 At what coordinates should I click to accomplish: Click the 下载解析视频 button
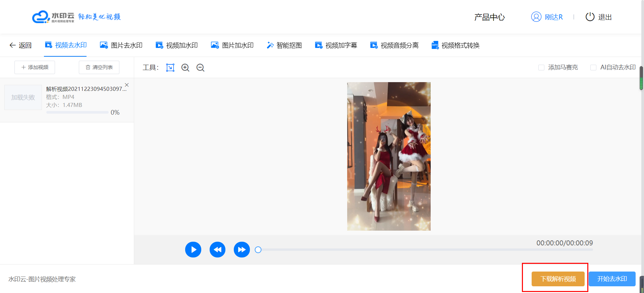(558, 279)
